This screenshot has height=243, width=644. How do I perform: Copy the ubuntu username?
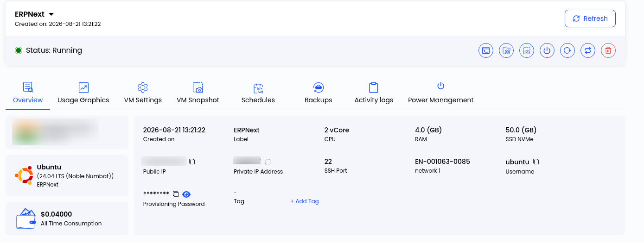click(x=536, y=162)
